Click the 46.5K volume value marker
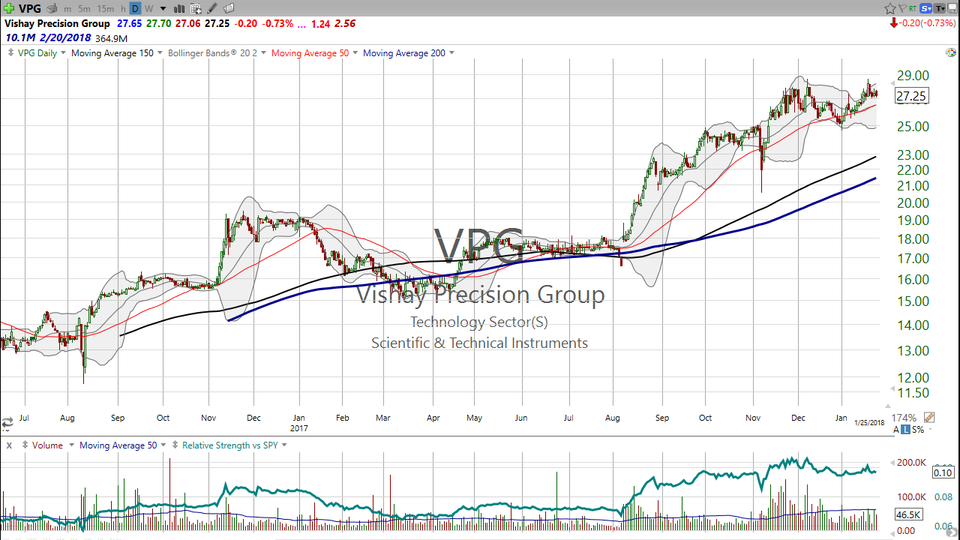960x540 pixels. [x=909, y=514]
